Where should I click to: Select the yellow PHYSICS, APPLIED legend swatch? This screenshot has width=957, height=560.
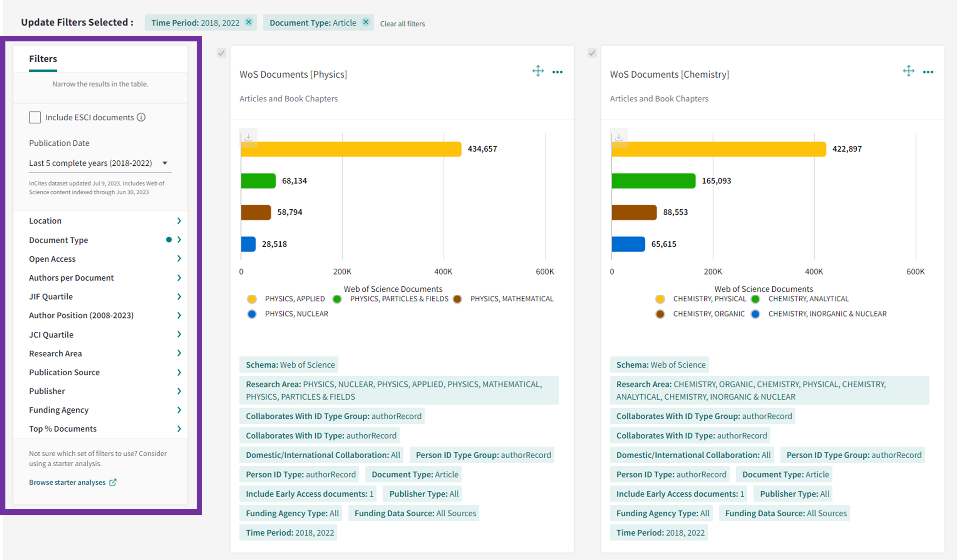[x=252, y=299]
